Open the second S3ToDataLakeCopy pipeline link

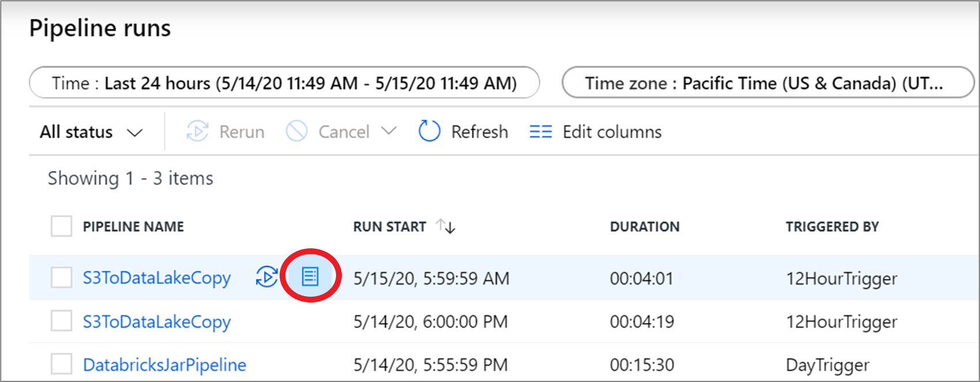point(156,322)
